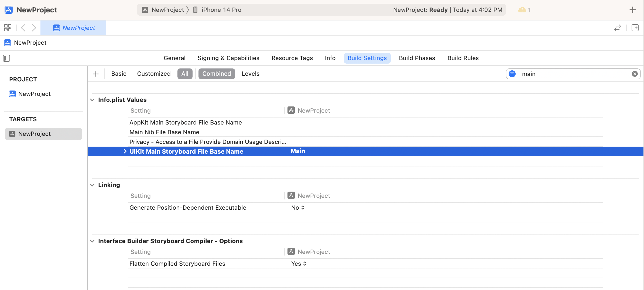Show Customized build settings
The height and width of the screenshot is (290, 644).
[x=154, y=74]
